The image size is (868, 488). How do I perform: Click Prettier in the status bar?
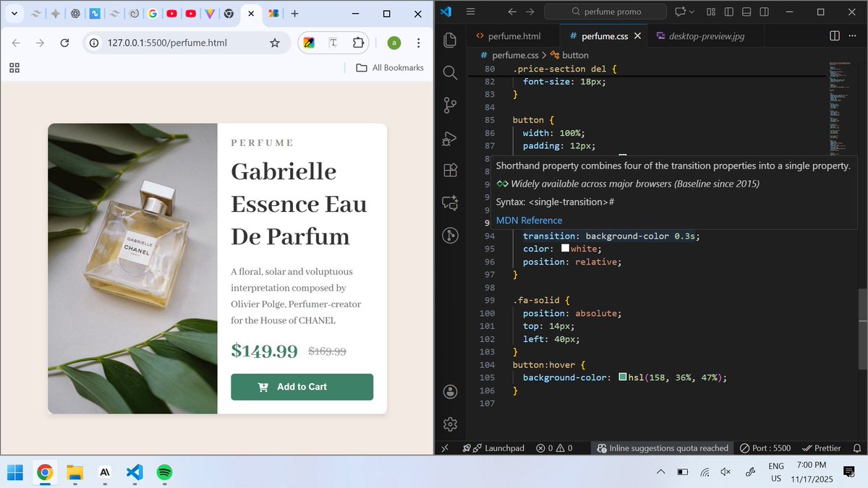(822, 448)
